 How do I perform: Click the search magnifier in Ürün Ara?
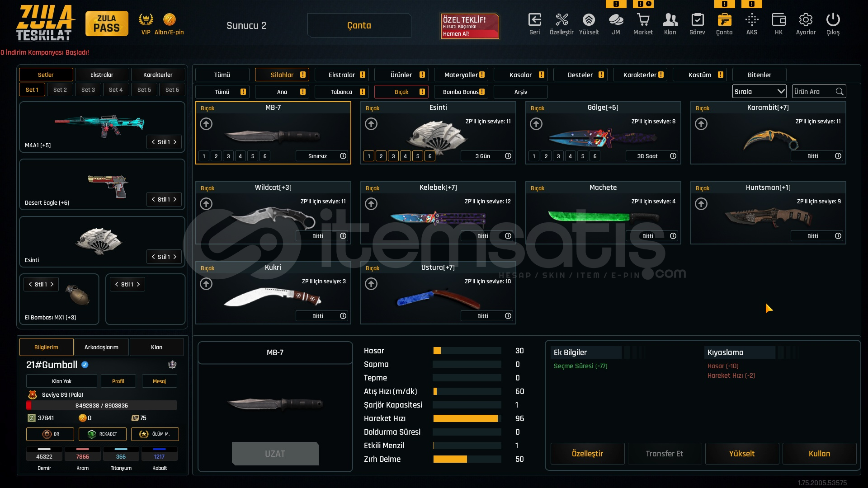tap(840, 92)
